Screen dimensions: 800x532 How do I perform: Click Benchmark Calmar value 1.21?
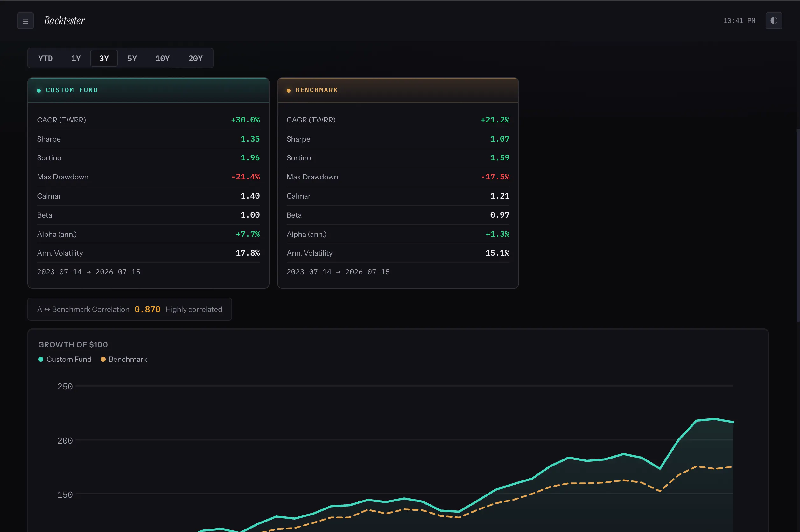500,196
